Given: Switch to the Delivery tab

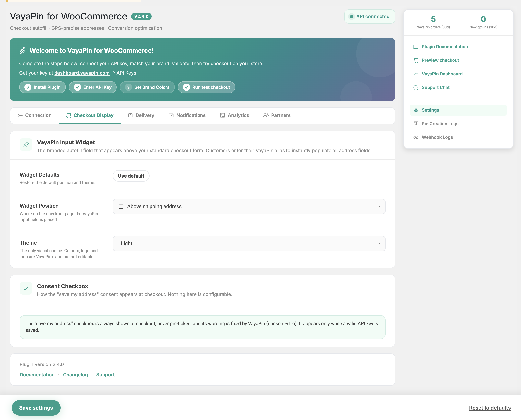Looking at the screenshot, I should pos(141,115).
